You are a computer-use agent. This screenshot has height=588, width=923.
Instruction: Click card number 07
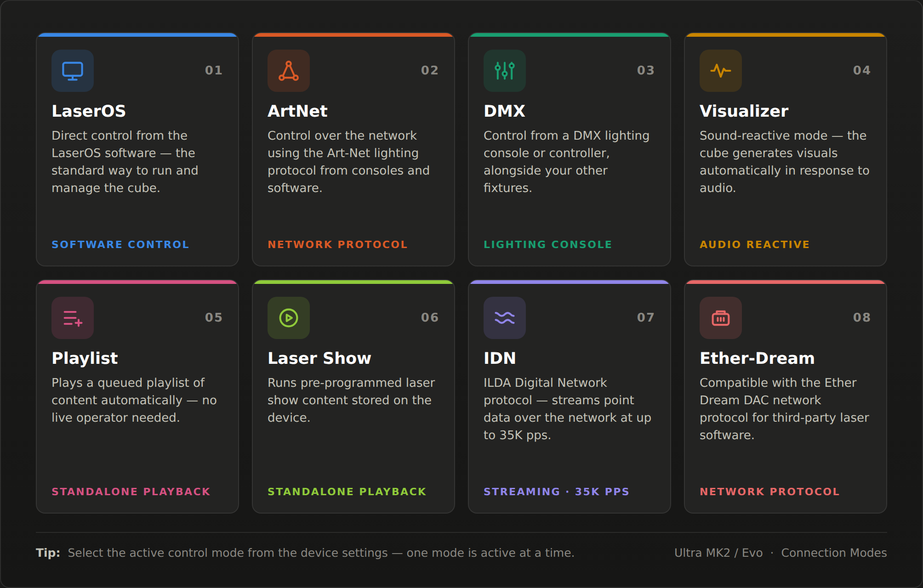tap(646, 317)
